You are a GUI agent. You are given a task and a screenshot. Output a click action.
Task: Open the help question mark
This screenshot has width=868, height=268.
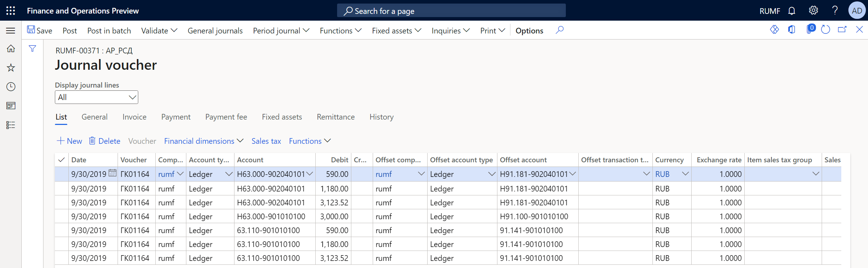tap(835, 11)
